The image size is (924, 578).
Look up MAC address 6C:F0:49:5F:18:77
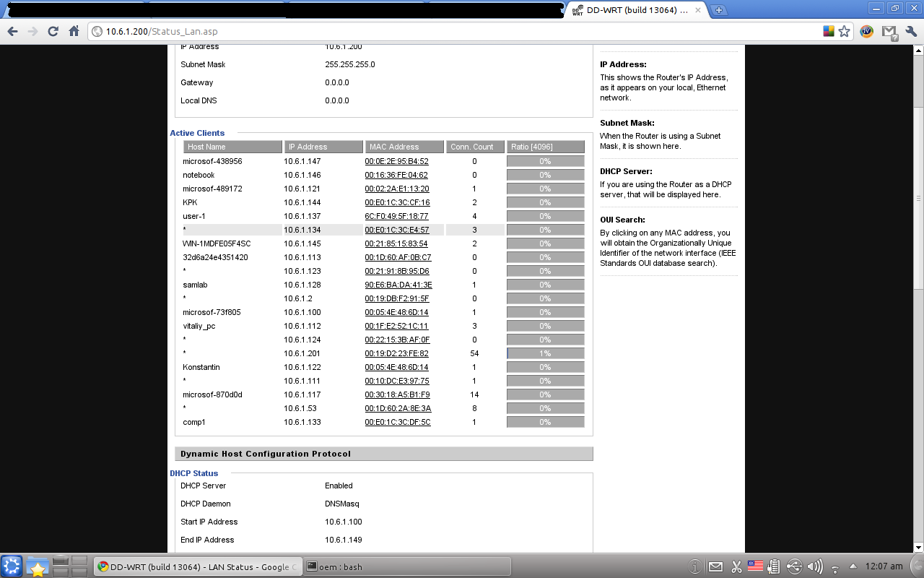coord(396,216)
